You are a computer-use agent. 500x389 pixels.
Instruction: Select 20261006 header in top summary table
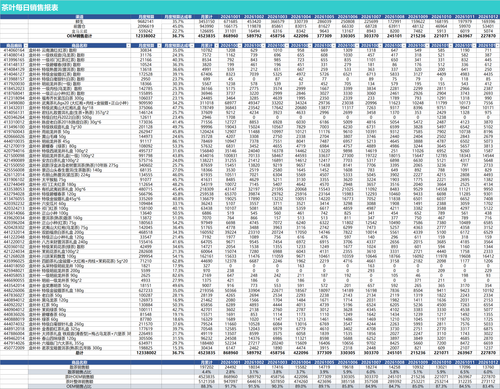tap(347, 17)
